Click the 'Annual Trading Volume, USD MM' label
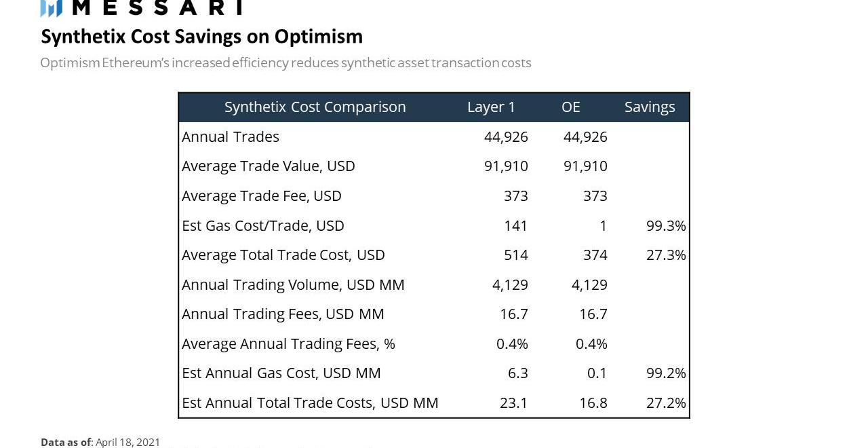This screenshot has width=868, height=448. 293,285
